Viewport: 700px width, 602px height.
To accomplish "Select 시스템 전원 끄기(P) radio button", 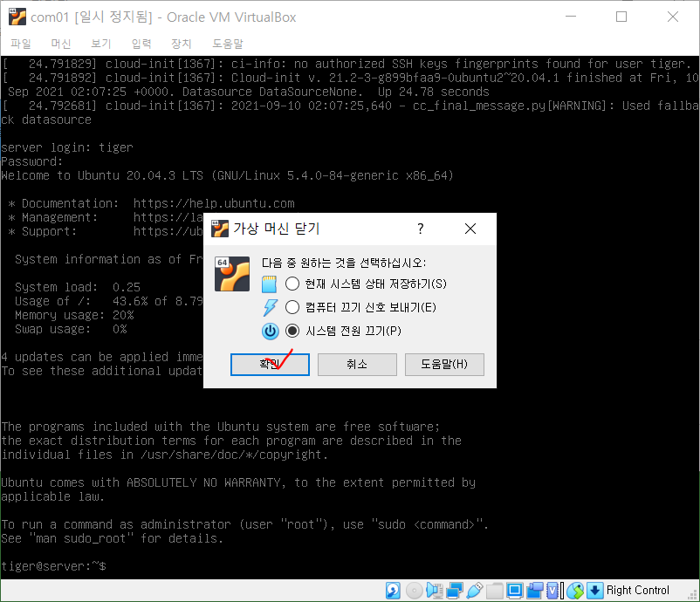I will click(x=292, y=331).
